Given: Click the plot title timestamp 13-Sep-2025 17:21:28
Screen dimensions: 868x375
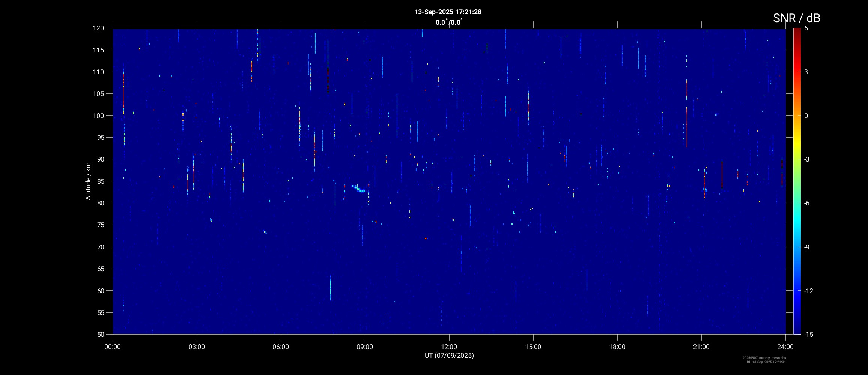Looking at the screenshot, I should coord(448,12).
